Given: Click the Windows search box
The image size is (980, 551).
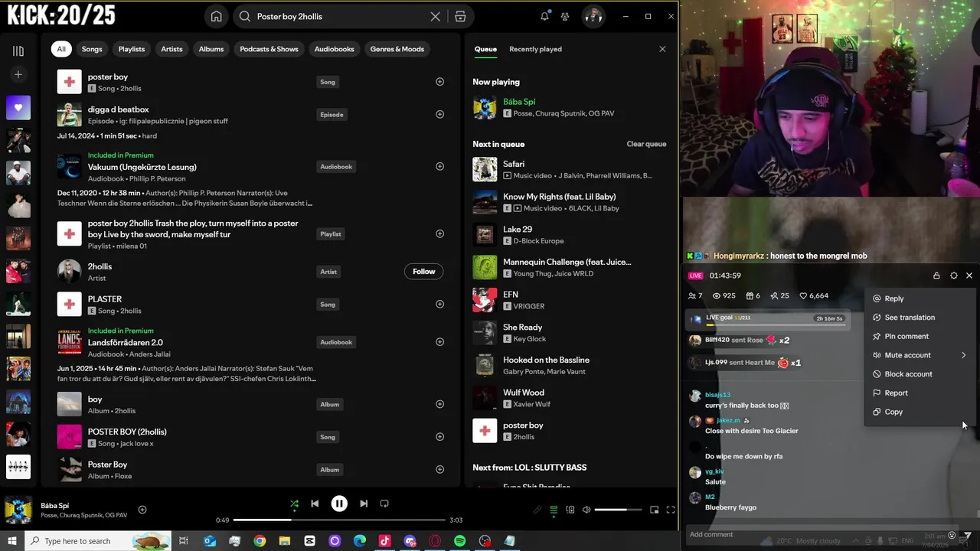Looking at the screenshot, I should 100,541.
